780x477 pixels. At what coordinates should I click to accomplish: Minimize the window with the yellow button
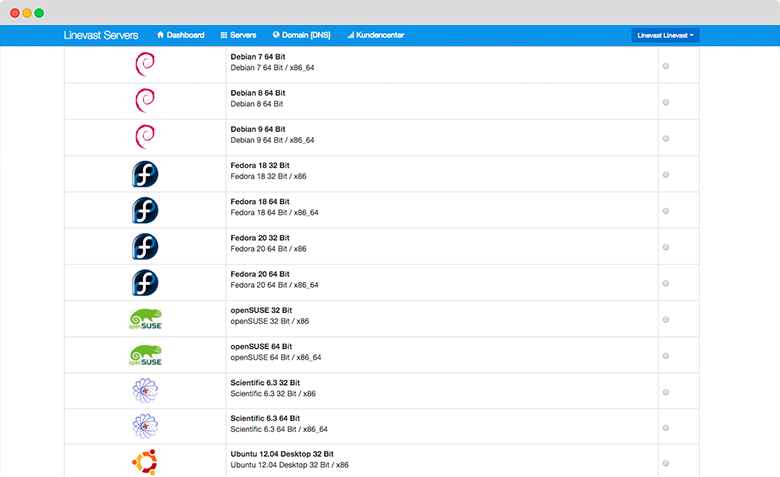click(x=27, y=13)
